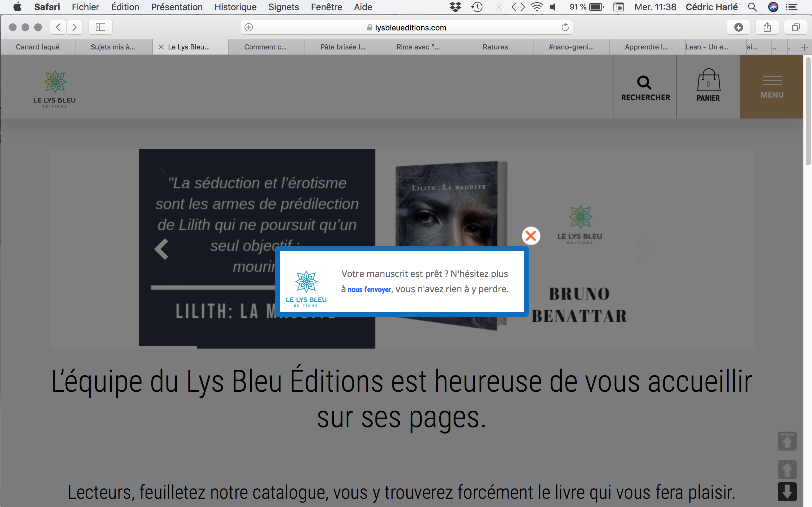Show previous slide with left chevron
The width and height of the screenshot is (812, 507).
[x=161, y=249]
